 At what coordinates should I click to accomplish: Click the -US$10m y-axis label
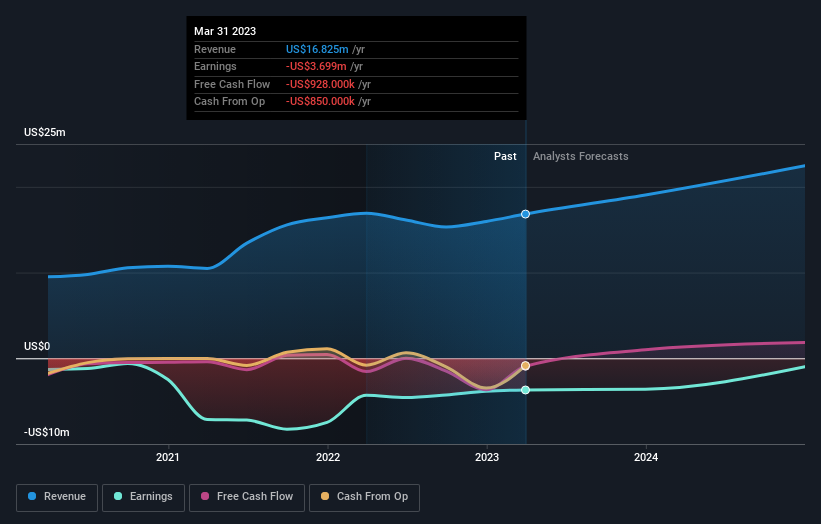pos(47,432)
